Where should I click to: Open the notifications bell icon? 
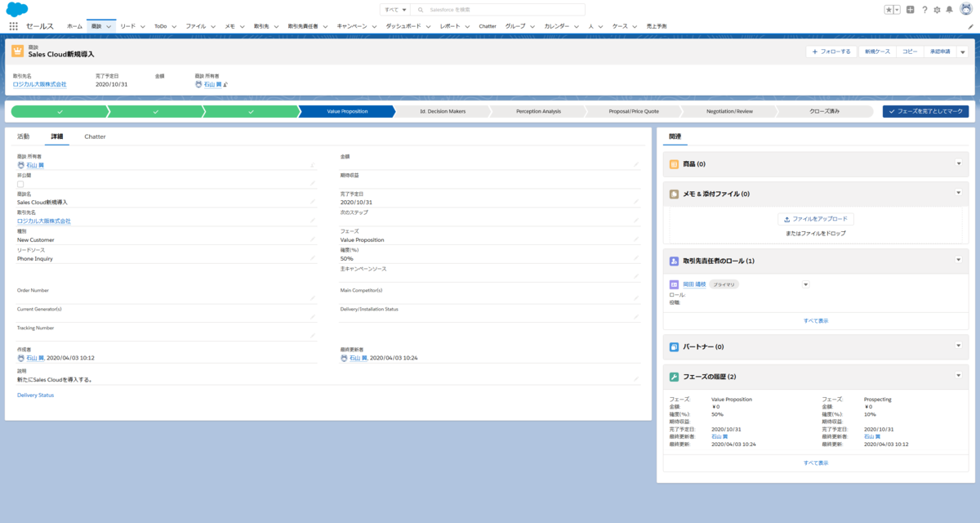coord(950,10)
